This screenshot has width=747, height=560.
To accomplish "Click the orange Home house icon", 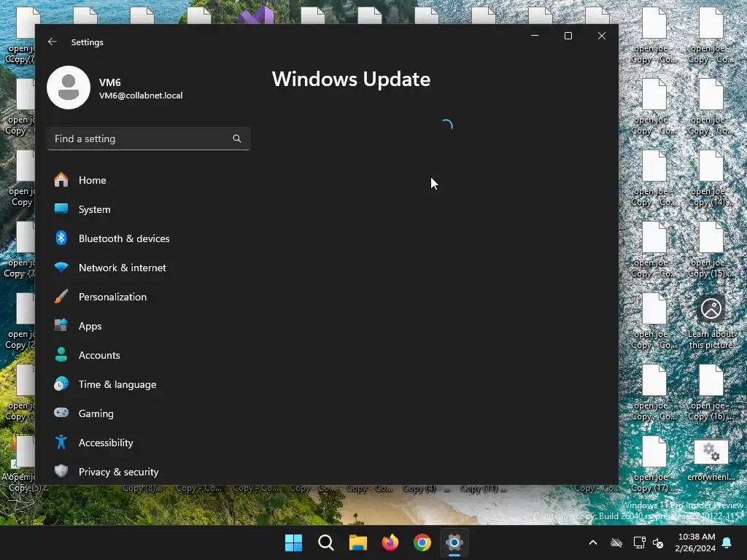I will click(61, 179).
